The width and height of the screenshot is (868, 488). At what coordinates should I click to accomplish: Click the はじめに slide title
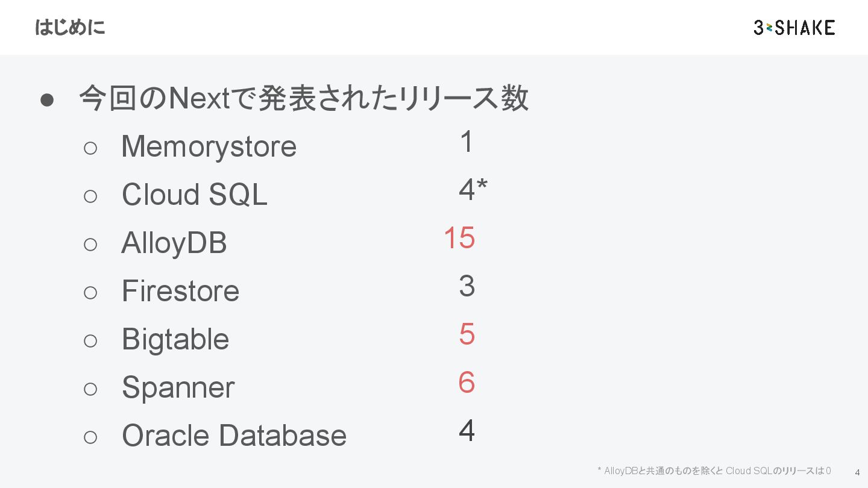click(x=70, y=28)
